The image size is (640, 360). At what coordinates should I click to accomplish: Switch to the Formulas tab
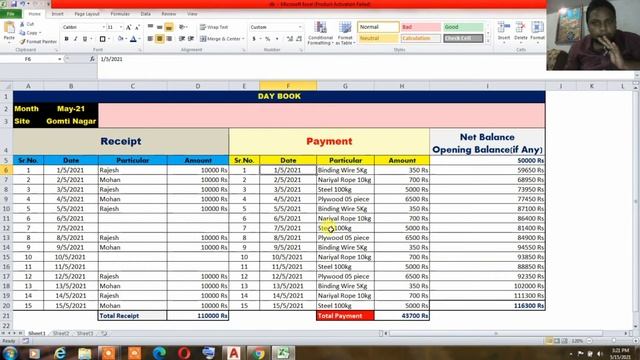(120, 14)
